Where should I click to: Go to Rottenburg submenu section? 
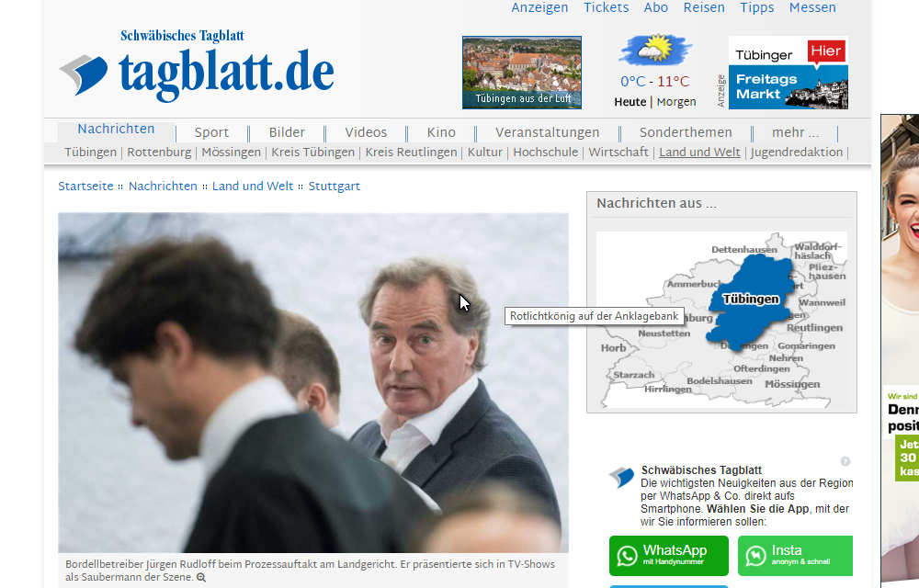coord(159,153)
